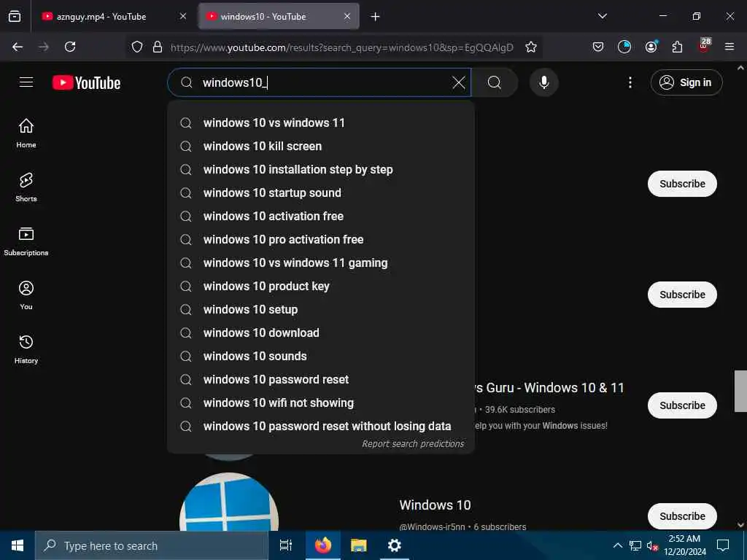
Task: Close the aznguy.mp4 tab
Action: (183, 16)
